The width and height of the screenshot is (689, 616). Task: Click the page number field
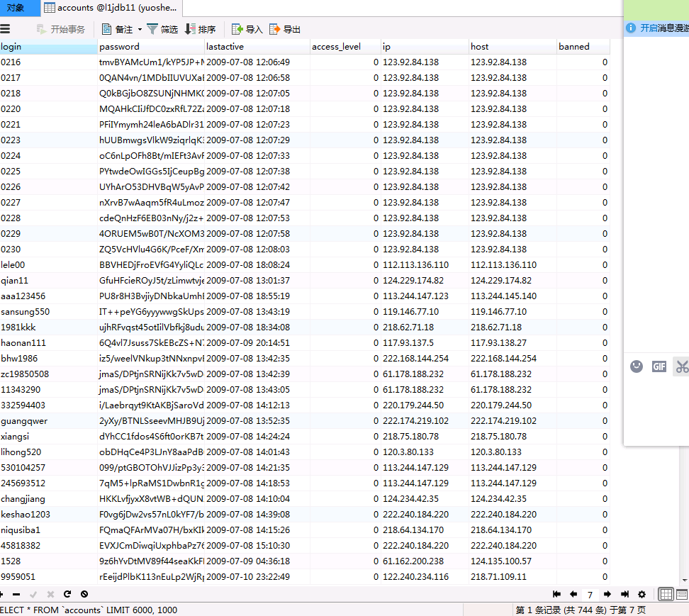[590, 595]
